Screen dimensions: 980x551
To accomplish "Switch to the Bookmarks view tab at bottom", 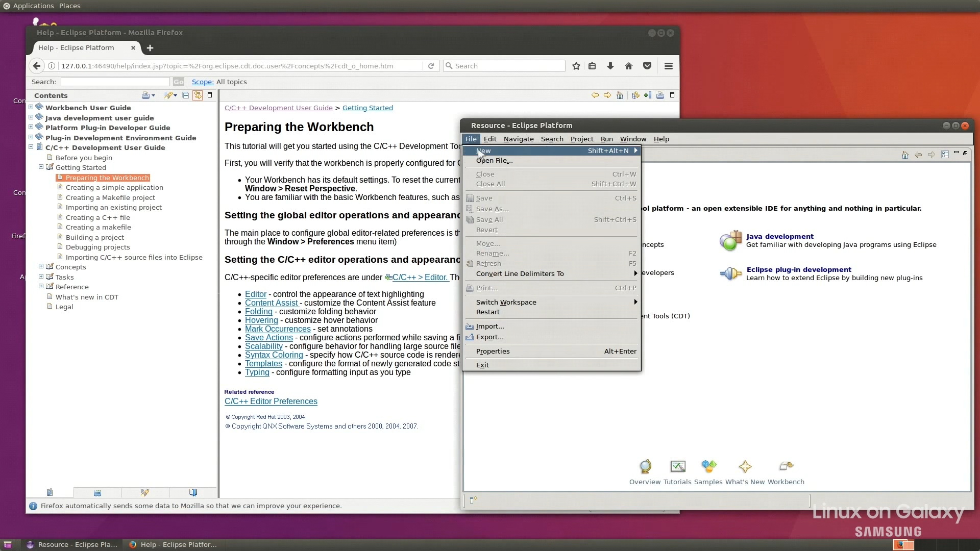I will click(x=193, y=492).
